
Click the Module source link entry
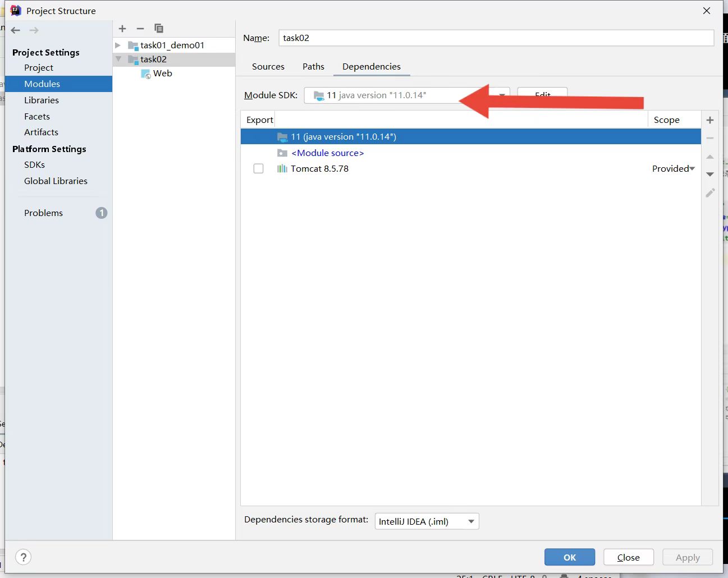click(x=327, y=153)
